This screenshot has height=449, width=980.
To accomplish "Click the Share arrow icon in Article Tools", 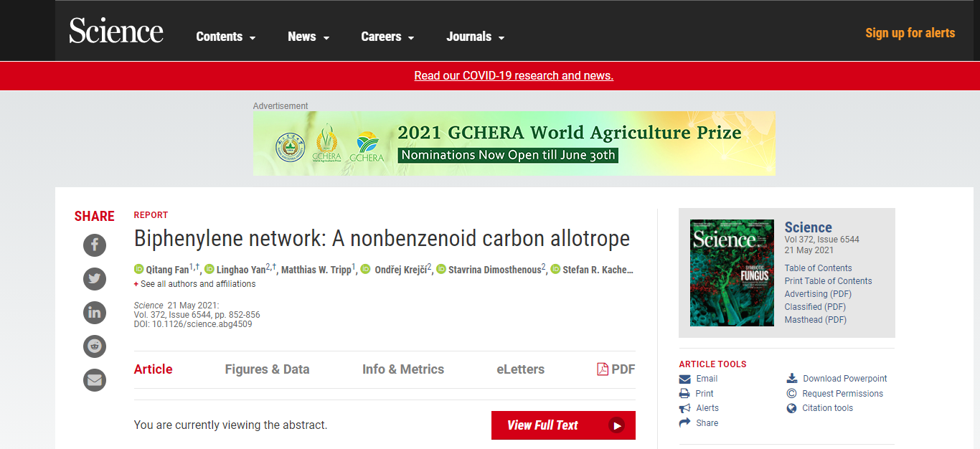I will 685,423.
